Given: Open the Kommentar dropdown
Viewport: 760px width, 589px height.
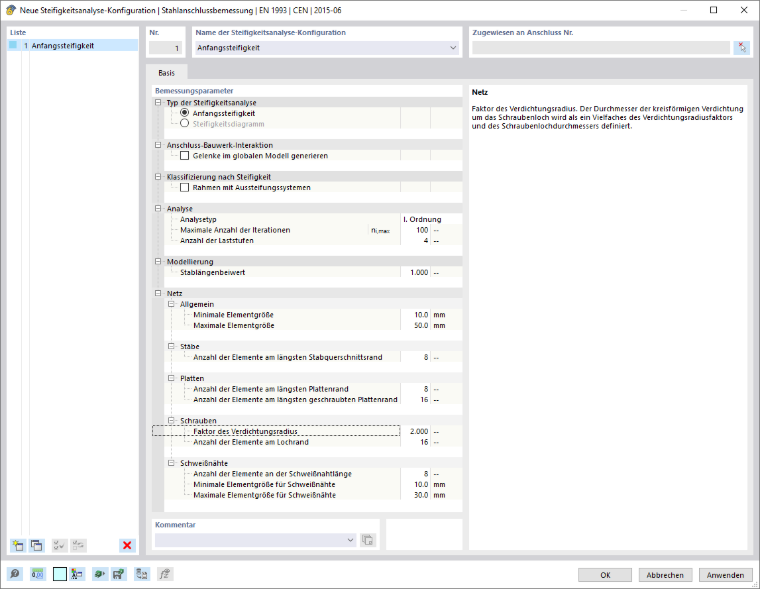Looking at the screenshot, I should click(x=350, y=540).
